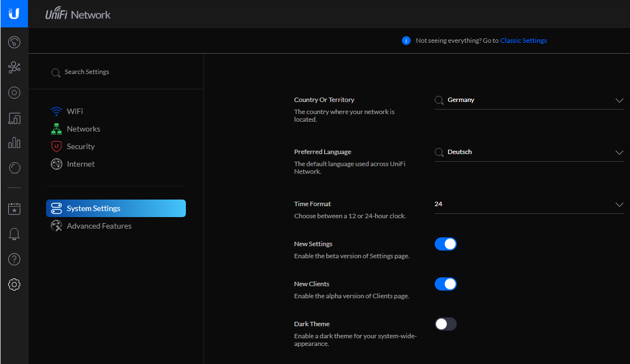
Task: Click 'Enable the alpha version of Clients page.' description
Action: pyautogui.click(x=351, y=296)
